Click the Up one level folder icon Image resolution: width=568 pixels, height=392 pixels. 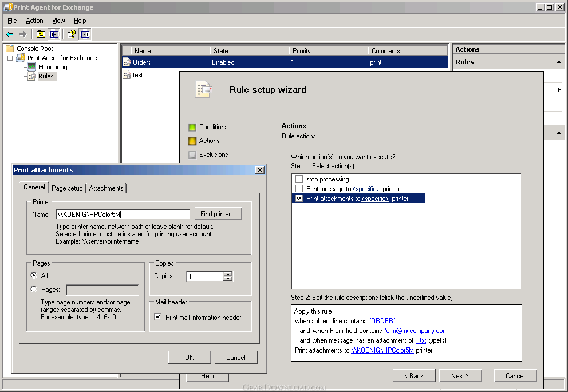[41, 34]
